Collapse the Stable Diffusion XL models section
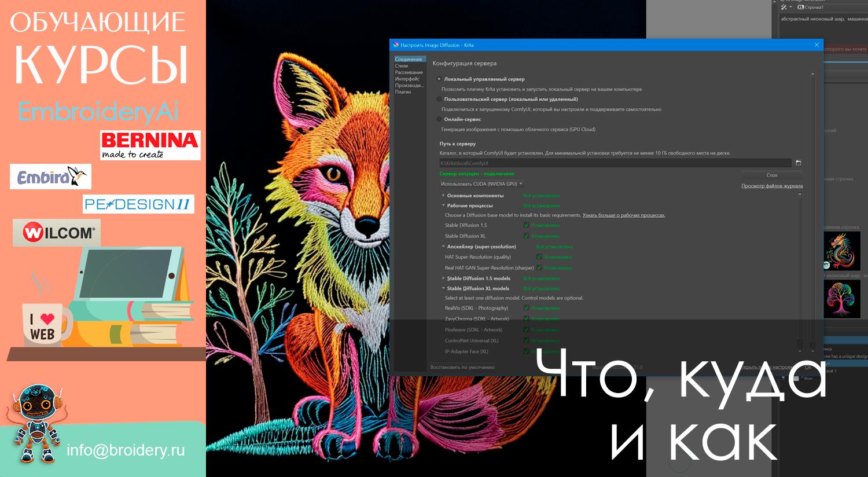Viewport: 868px width, 477px height. (x=443, y=288)
